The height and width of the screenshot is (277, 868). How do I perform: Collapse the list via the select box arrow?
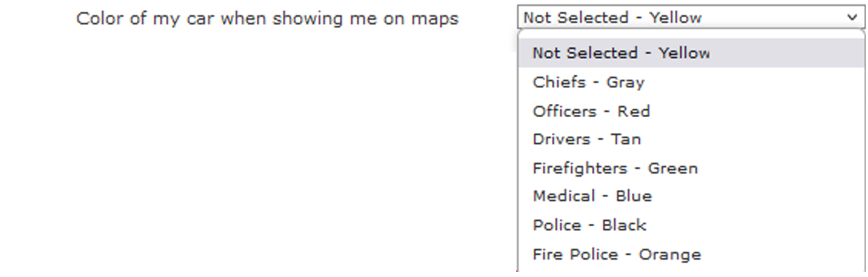click(853, 17)
